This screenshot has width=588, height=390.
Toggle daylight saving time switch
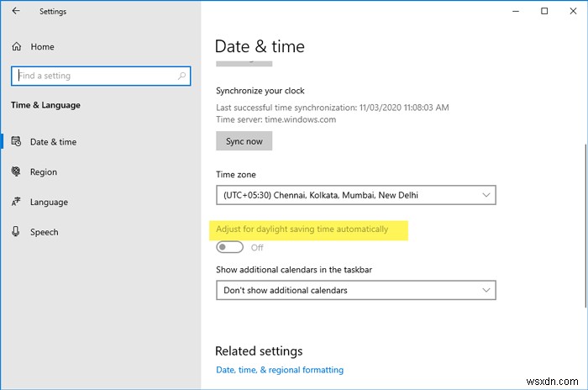tap(229, 247)
